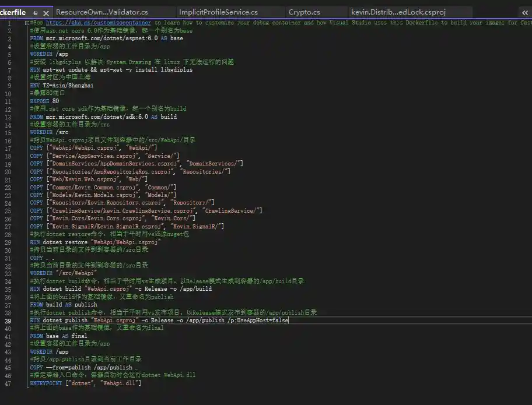Click the 'RUN dotnet restore' command line
This screenshot has height=405, width=532.
94,242
